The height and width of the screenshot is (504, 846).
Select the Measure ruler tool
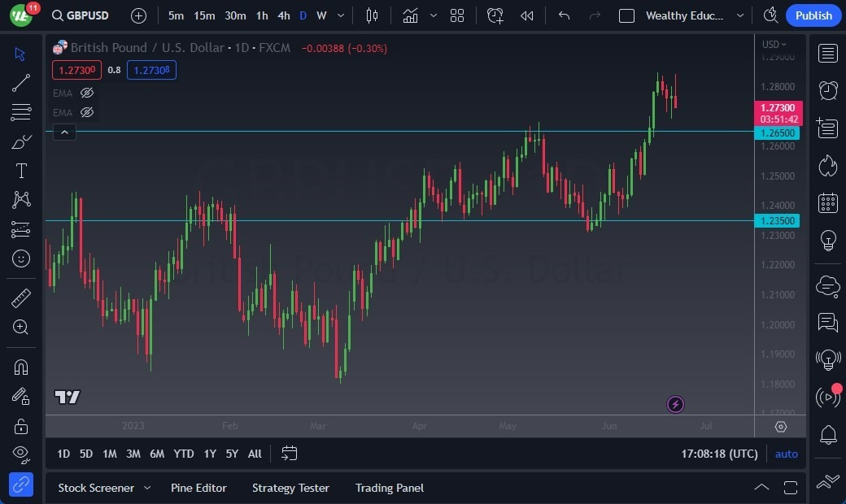(x=21, y=298)
